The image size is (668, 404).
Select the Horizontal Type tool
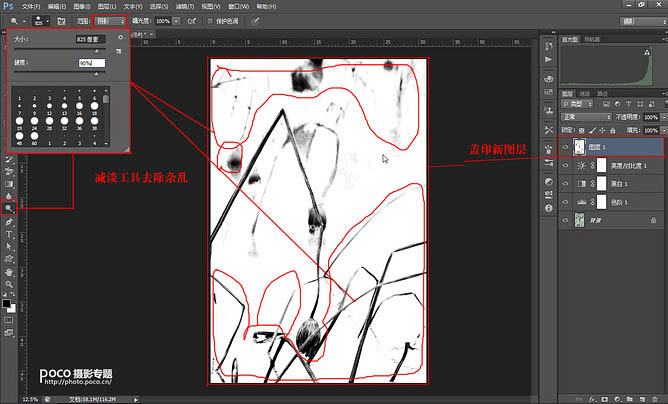tap(9, 234)
